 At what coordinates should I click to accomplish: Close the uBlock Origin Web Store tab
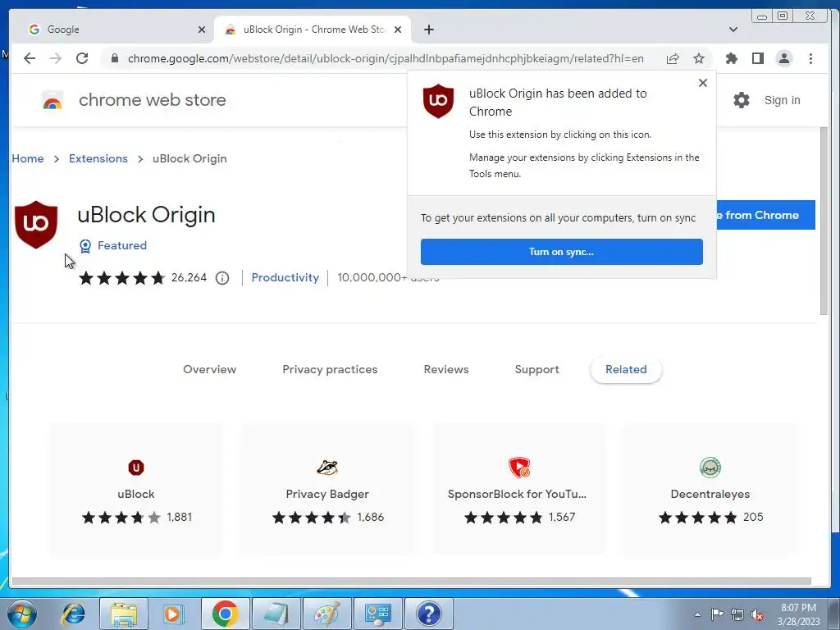(398, 30)
